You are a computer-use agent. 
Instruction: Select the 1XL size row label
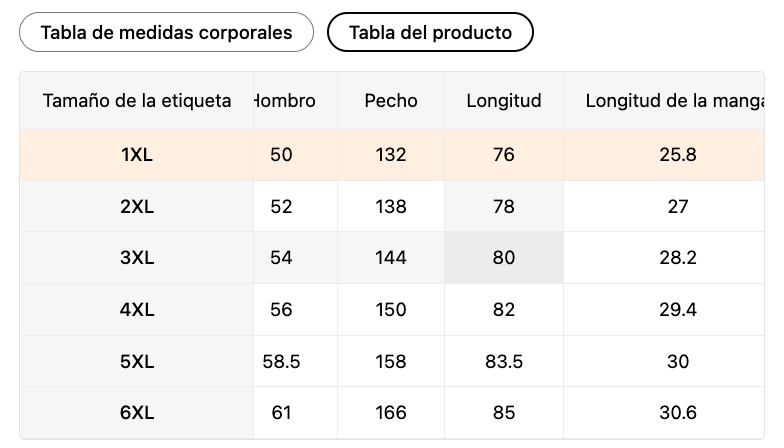(x=136, y=154)
